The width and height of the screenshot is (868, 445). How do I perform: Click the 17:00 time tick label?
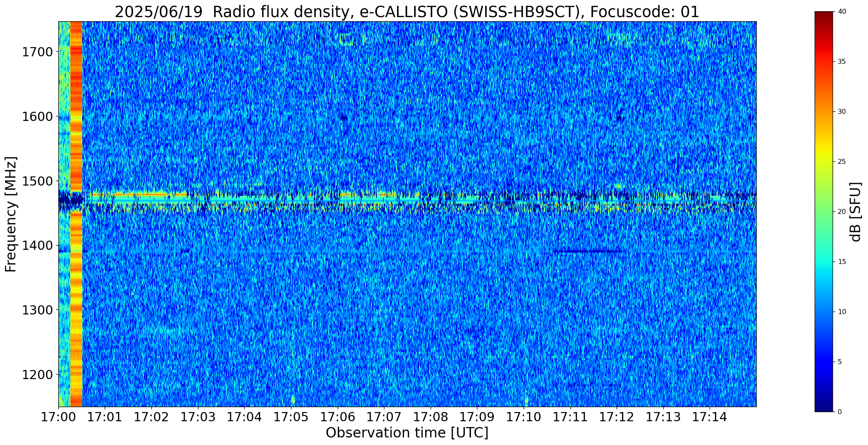click(58, 417)
